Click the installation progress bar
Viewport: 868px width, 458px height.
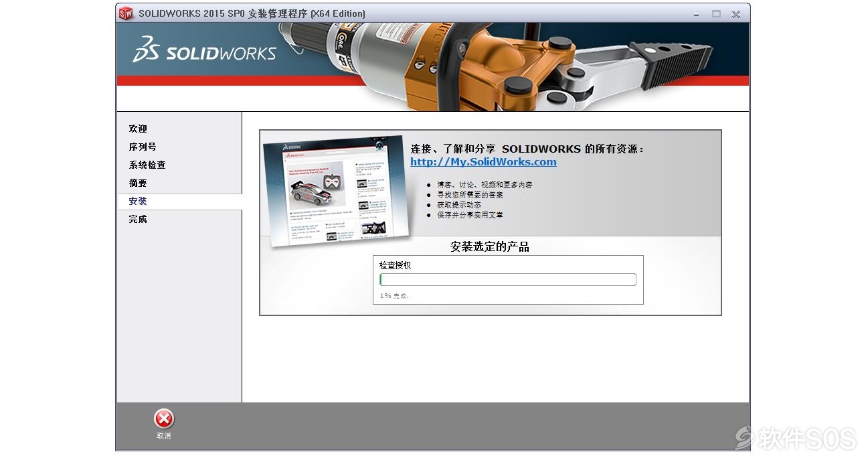point(508,280)
